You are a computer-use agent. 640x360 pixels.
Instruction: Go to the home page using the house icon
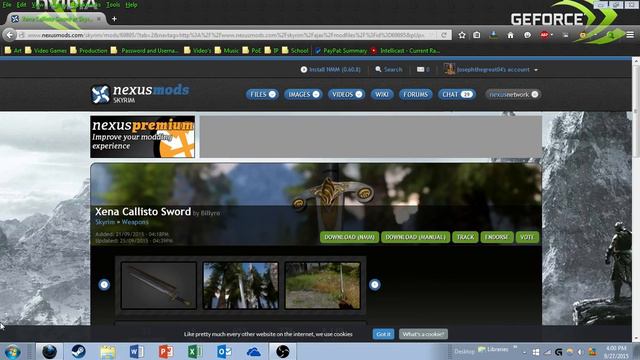coord(510,35)
